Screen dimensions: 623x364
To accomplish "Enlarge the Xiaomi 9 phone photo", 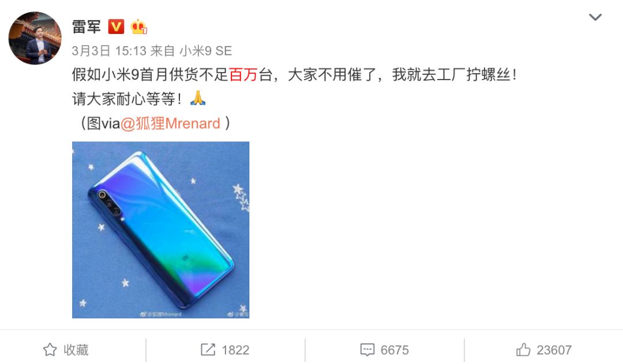I will point(160,230).
